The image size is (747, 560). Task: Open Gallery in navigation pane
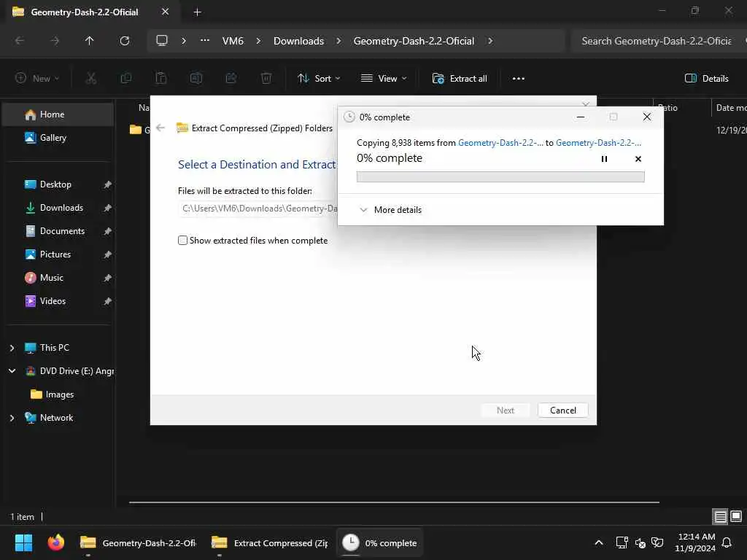point(58,138)
